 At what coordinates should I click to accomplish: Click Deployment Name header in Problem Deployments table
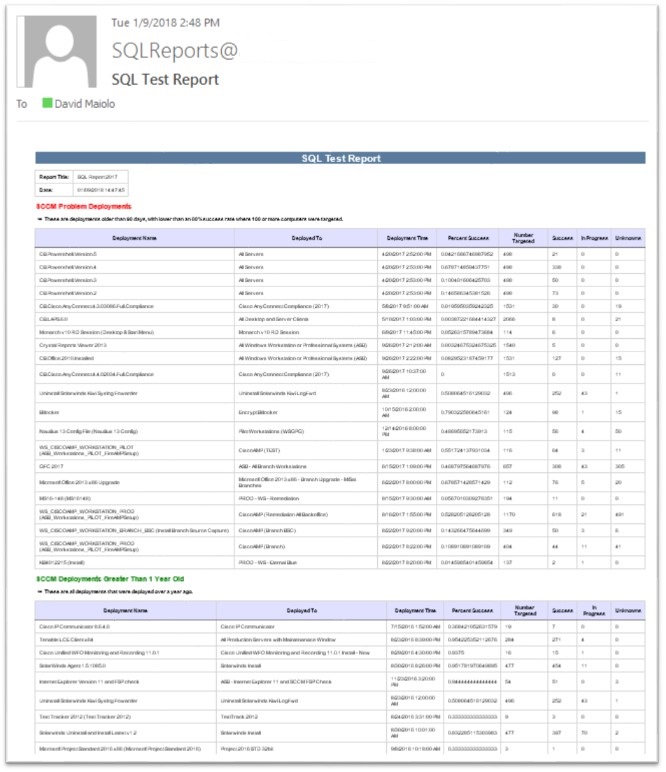[134, 238]
